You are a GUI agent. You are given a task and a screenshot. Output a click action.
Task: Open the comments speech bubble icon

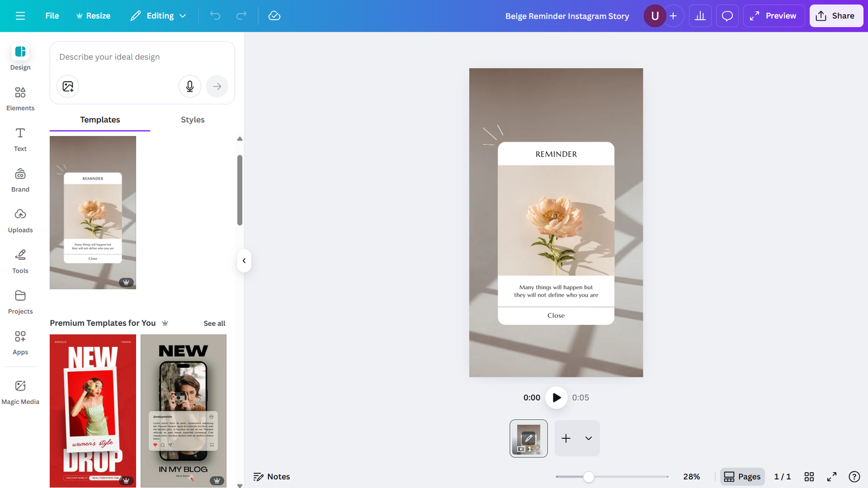click(x=727, y=16)
